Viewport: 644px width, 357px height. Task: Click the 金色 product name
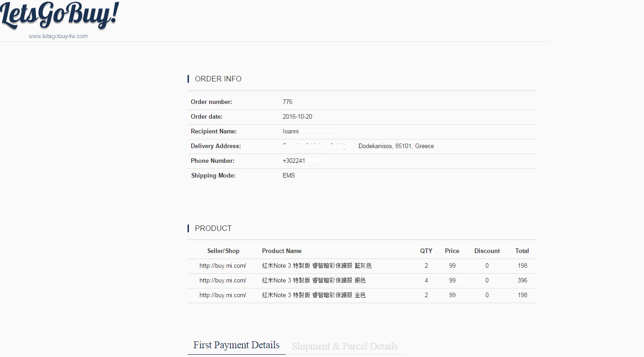pos(314,295)
